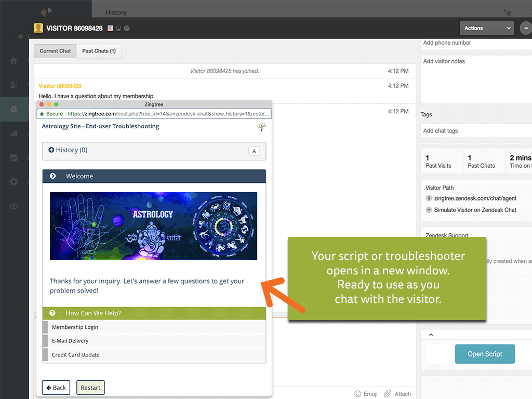Click the Zingtree tree logo icon

tap(261, 127)
